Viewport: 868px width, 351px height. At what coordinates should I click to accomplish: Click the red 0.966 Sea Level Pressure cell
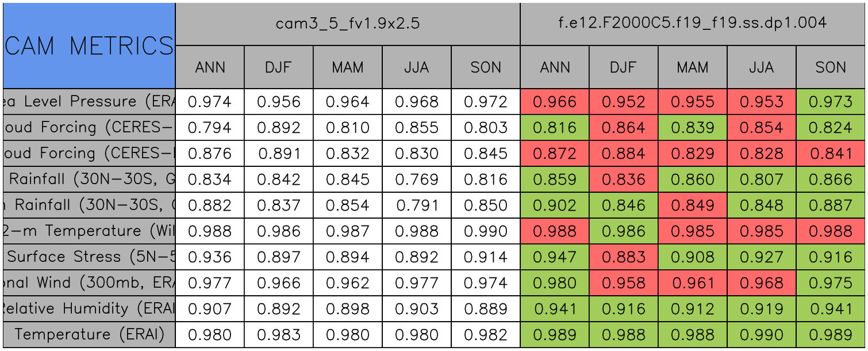[x=555, y=102]
